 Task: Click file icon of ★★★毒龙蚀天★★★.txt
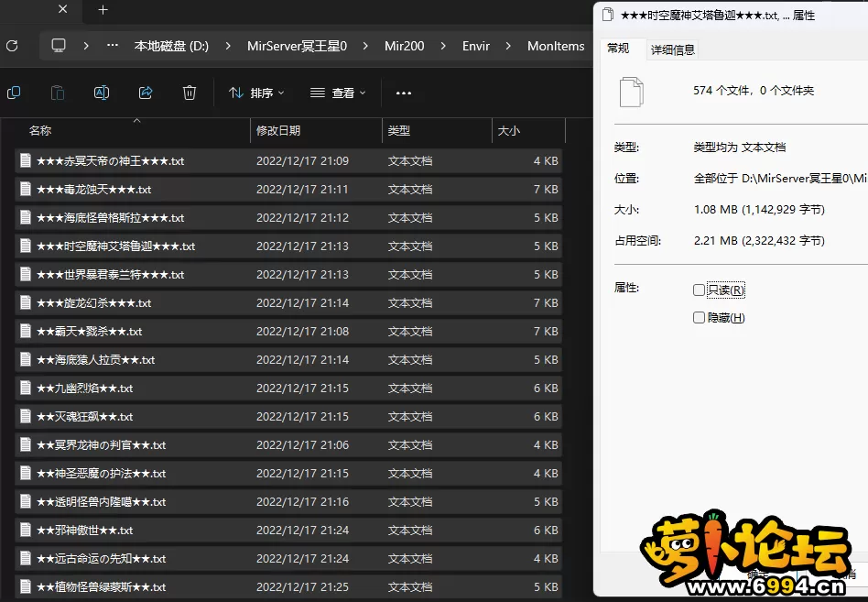[x=26, y=189]
